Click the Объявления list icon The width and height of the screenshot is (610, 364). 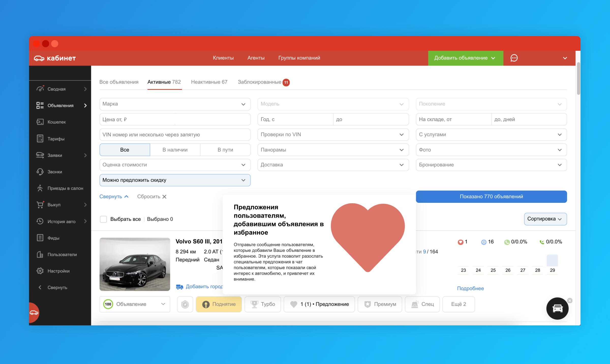[40, 105]
